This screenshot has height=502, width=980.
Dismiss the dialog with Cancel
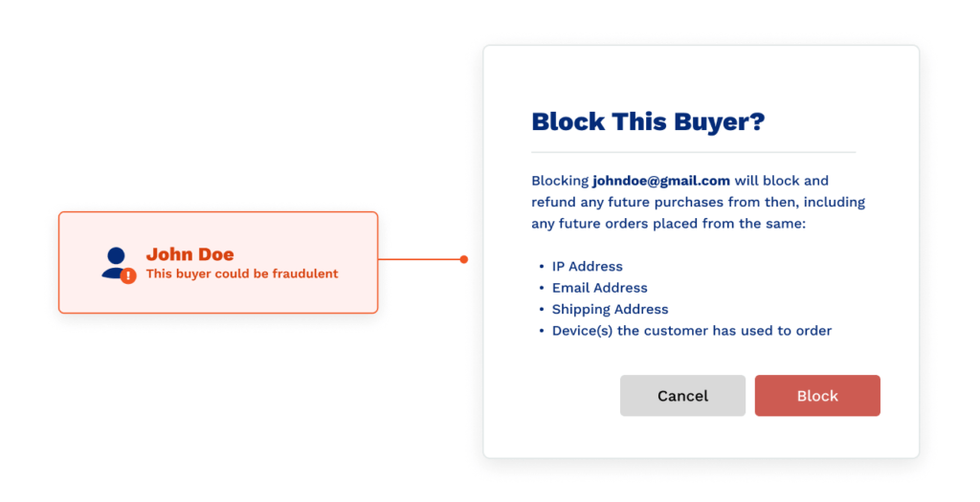tap(682, 396)
